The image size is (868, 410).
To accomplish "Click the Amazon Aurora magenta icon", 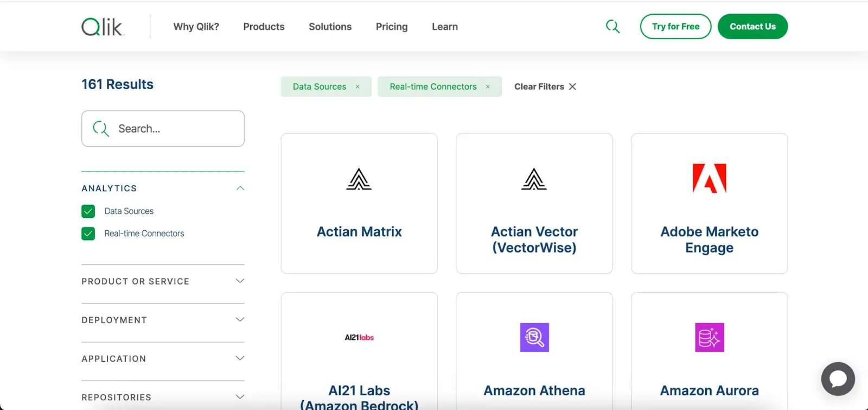I will point(710,337).
